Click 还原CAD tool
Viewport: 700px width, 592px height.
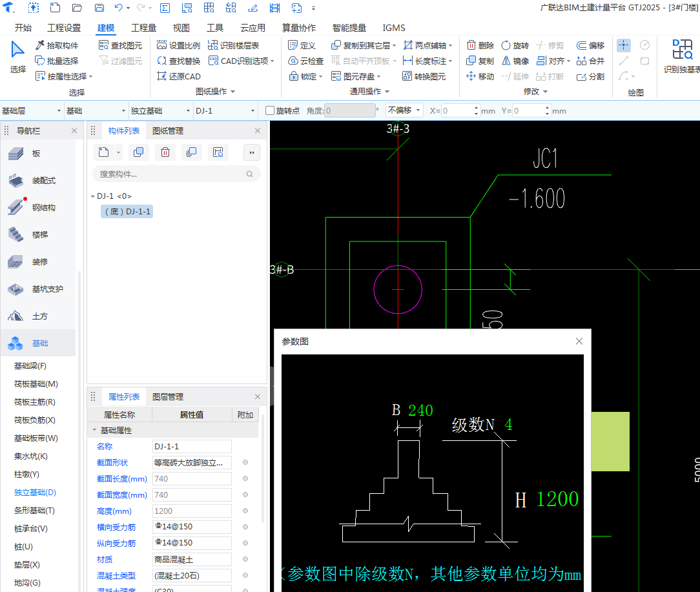click(179, 77)
